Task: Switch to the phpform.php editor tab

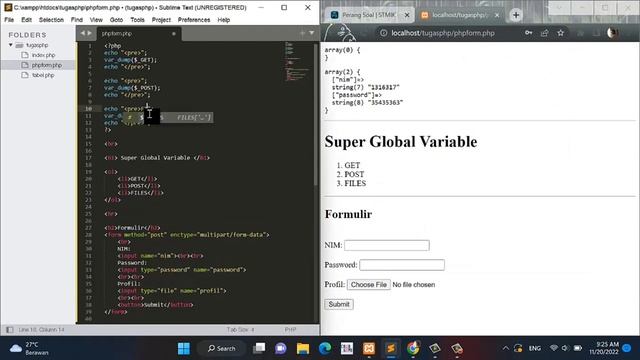Action: tap(117, 33)
